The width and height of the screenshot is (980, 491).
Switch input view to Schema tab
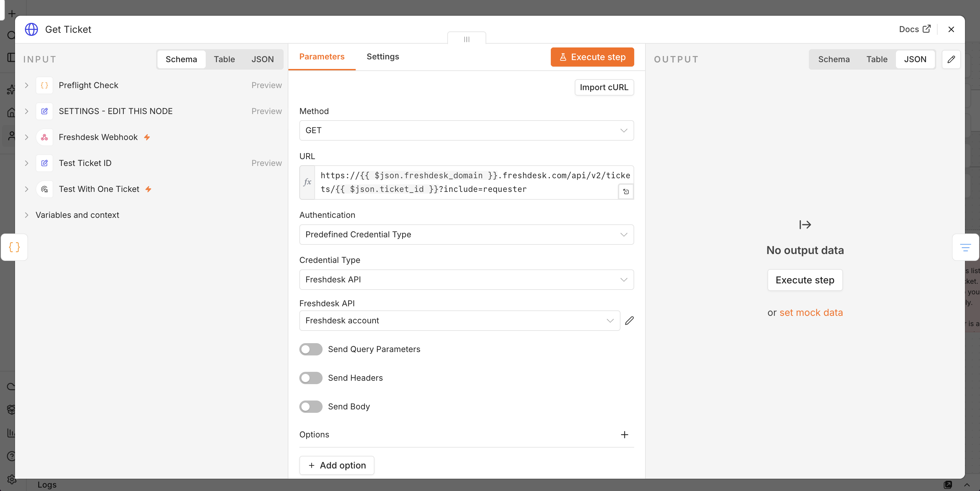(x=181, y=59)
